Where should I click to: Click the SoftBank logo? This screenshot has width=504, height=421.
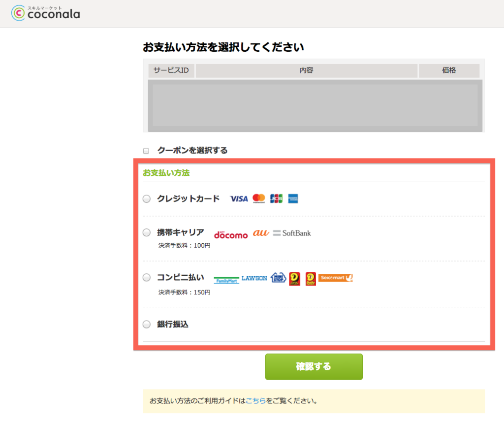(x=292, y=233)
